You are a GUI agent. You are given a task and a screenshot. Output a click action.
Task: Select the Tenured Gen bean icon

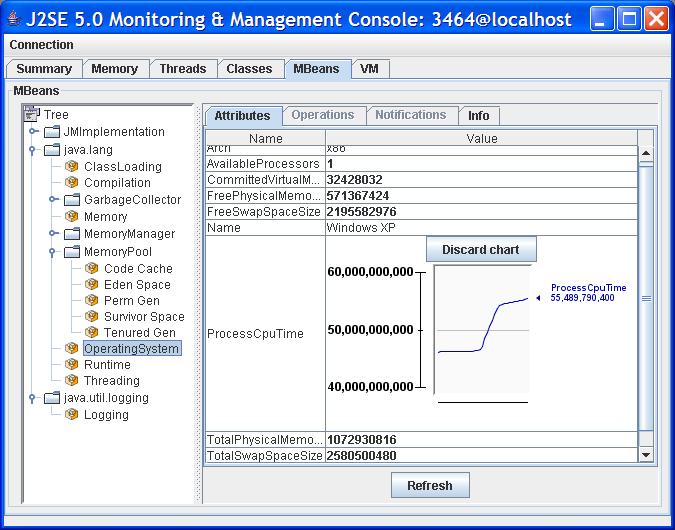[92, 332]
